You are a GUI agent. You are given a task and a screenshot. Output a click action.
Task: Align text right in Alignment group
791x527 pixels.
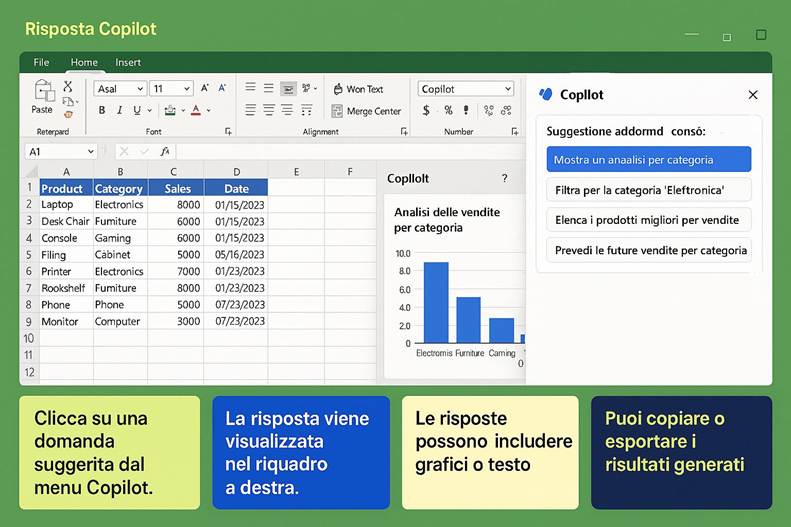[x=287, y=110]
